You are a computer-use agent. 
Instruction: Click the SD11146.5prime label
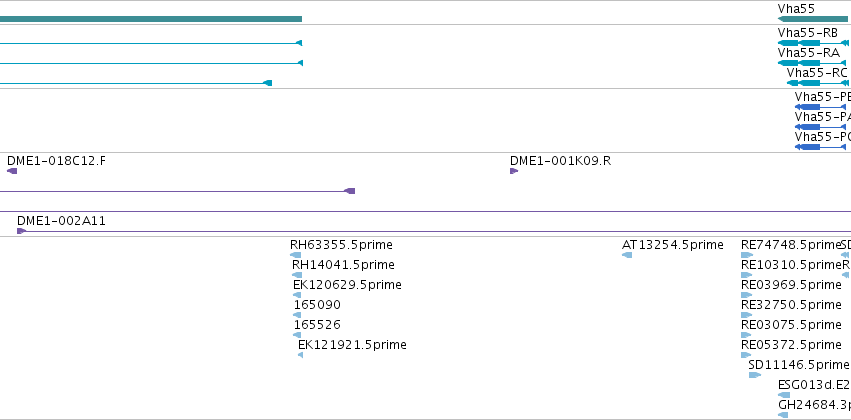(x=798, y=365)
